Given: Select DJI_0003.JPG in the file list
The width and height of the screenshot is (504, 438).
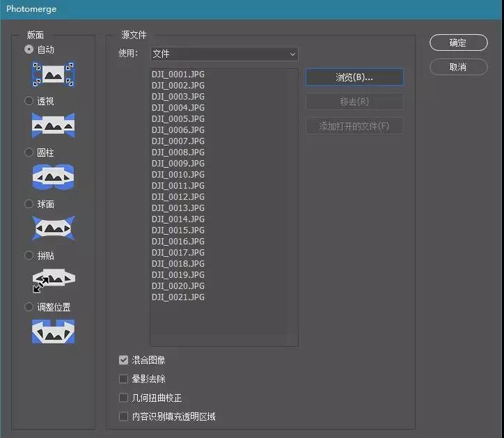Looking at the screenshot, I should (x=178, y=97).
